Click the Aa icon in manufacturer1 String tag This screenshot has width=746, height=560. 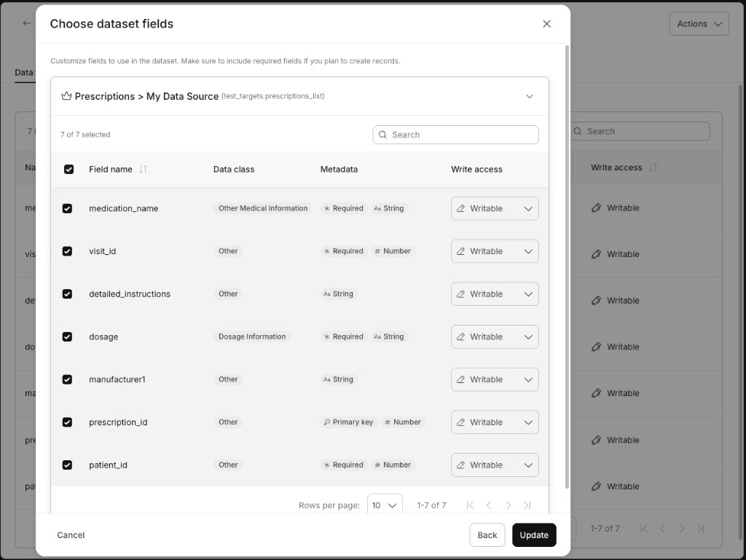[327, 379]
